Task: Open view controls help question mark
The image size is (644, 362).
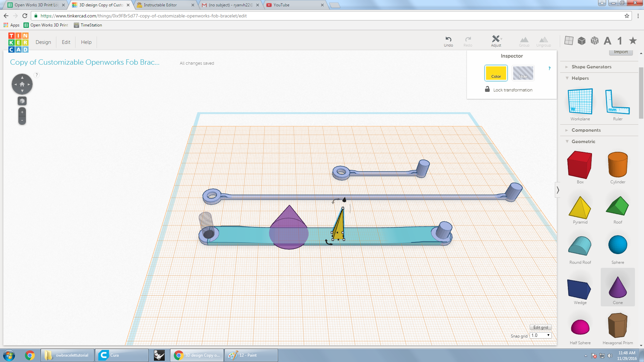Action: click(x=37, y=75)
